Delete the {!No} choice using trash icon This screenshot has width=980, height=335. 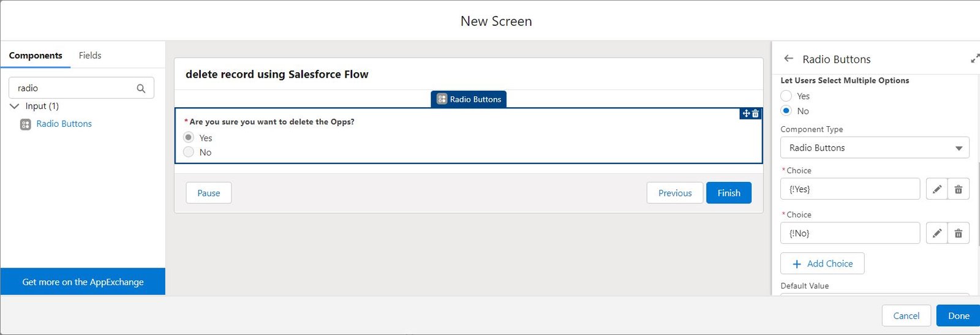(959, 233)
